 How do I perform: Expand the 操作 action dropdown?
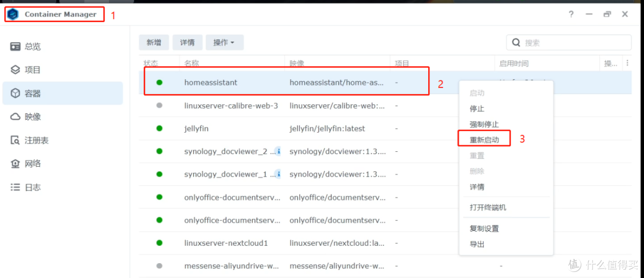224,42
